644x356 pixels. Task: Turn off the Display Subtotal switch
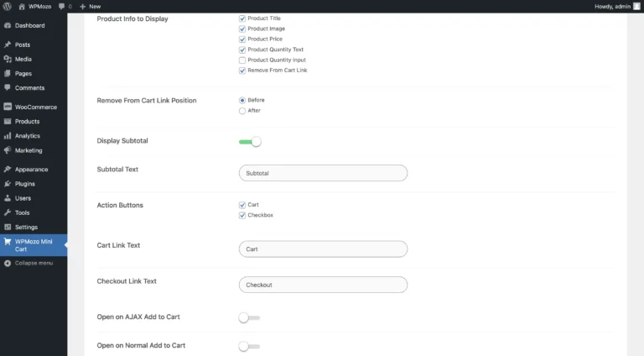coord(250,141)
